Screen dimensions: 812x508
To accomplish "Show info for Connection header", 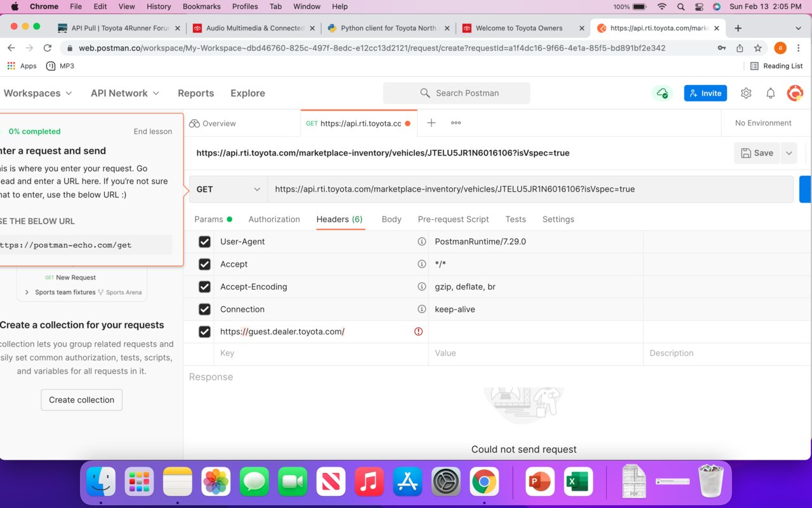I will coord(421,309).
